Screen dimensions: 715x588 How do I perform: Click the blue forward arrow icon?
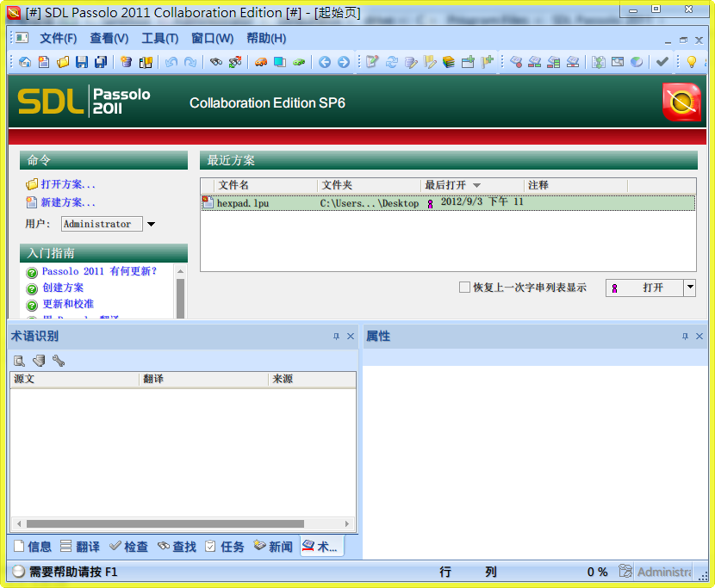344,62
